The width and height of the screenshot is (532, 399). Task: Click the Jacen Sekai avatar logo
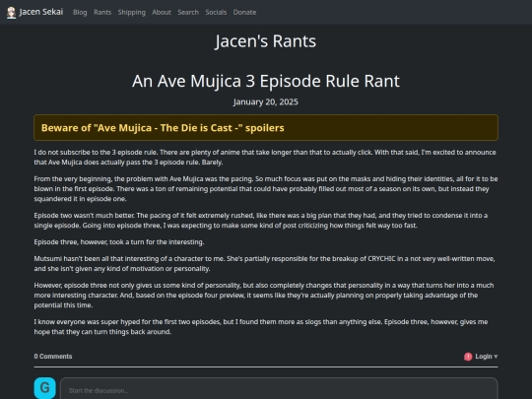(11, 13)
